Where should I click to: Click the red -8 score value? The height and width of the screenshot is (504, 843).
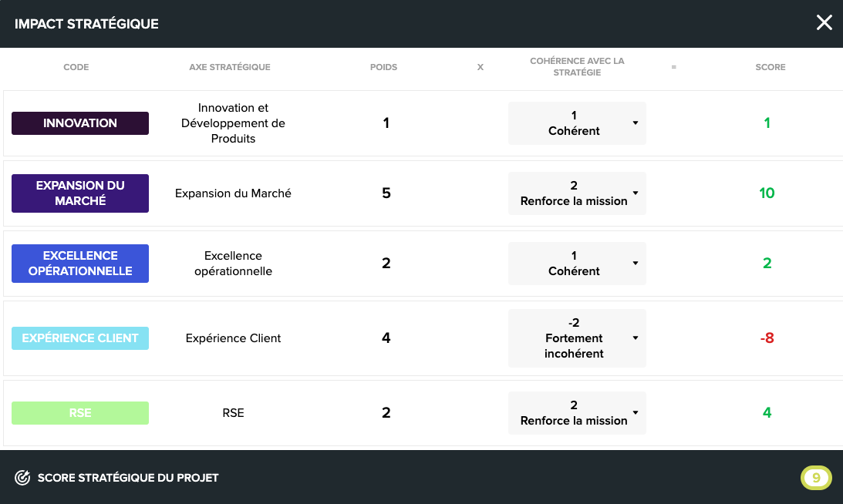767,338
